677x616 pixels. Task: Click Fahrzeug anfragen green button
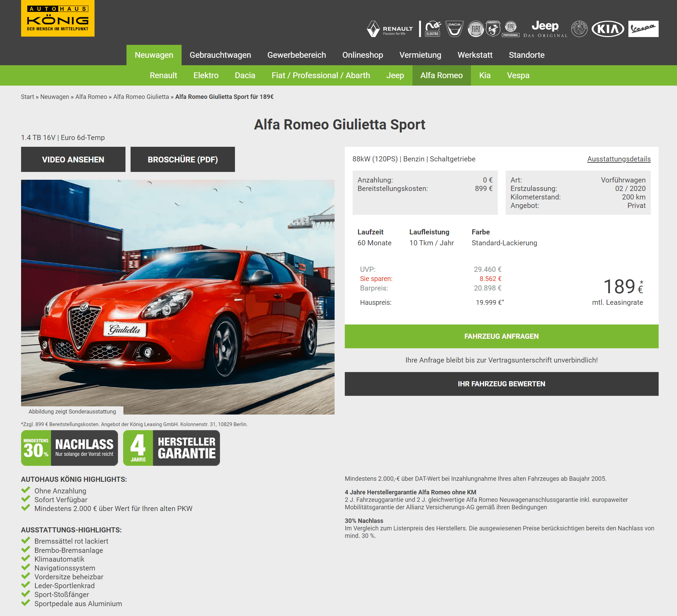click(x=502, y=336)
